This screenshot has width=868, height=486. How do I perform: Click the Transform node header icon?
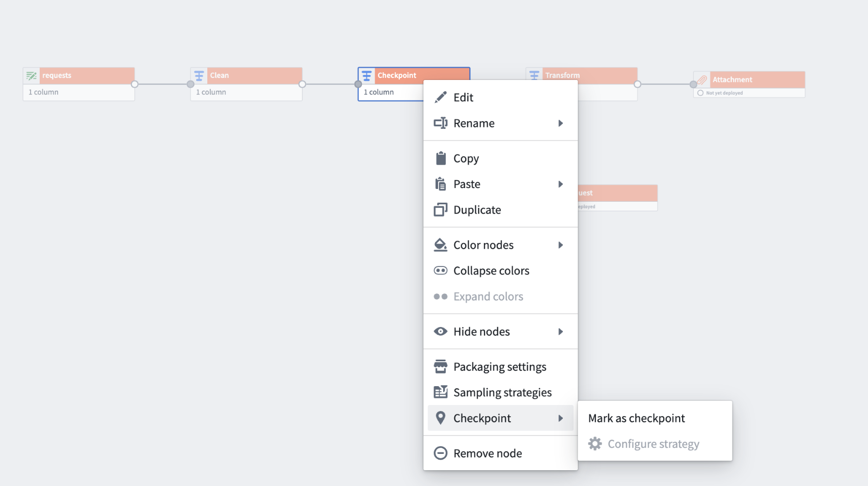(534, 76)
